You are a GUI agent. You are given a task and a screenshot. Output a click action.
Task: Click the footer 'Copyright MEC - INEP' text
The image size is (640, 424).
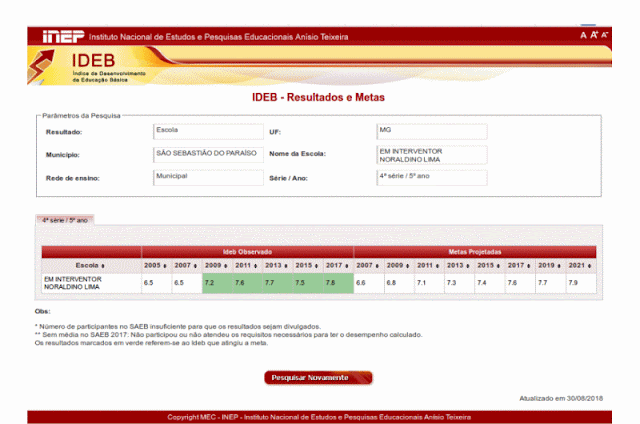point(319,417)
